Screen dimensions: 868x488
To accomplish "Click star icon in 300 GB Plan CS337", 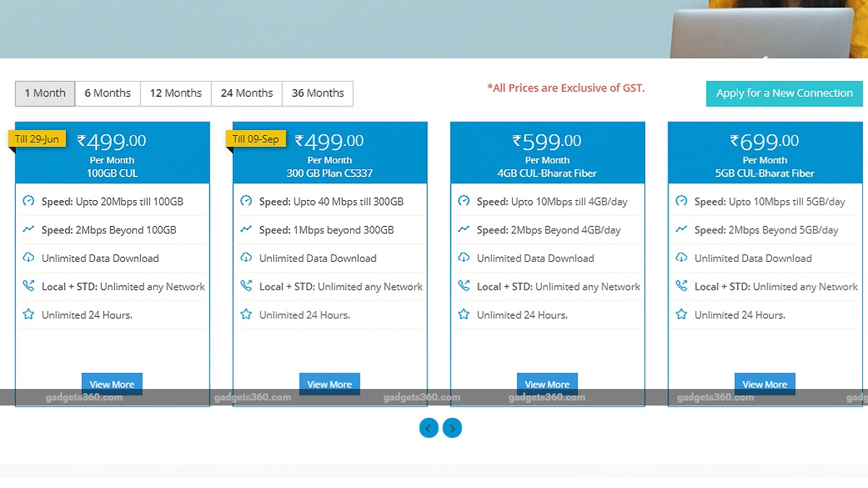I will pos(246,314).
